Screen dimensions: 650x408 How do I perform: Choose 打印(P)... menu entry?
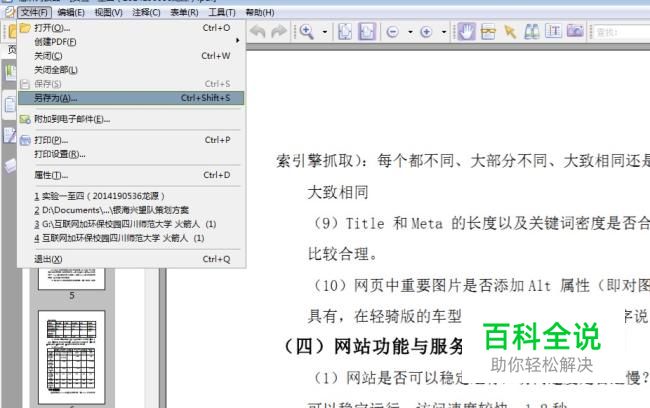[131, 140]
